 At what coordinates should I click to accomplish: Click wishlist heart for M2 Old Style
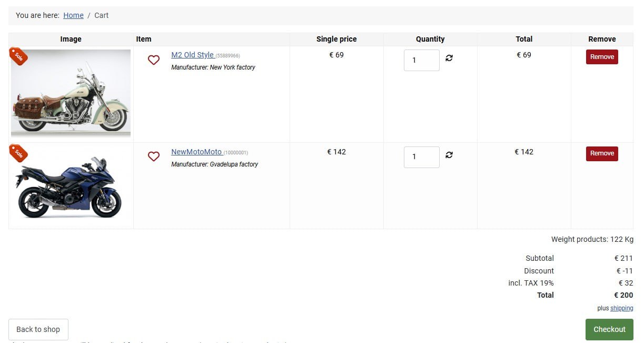154,60
